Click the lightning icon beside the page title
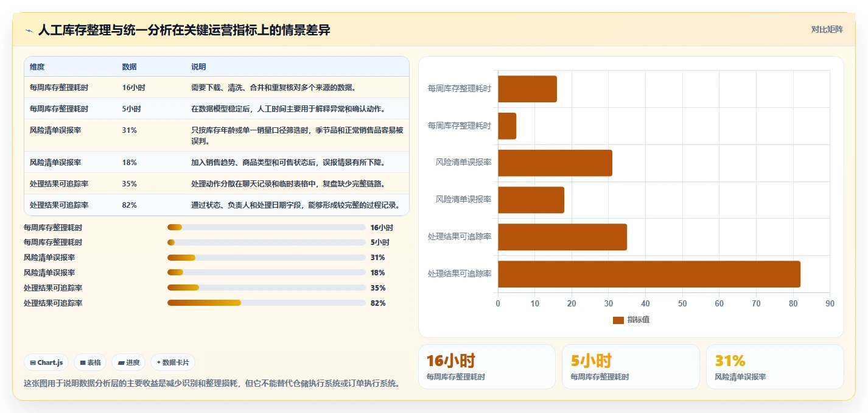Image resolution: width=868 pixels, height=413 pixels. tap(29, 30)
